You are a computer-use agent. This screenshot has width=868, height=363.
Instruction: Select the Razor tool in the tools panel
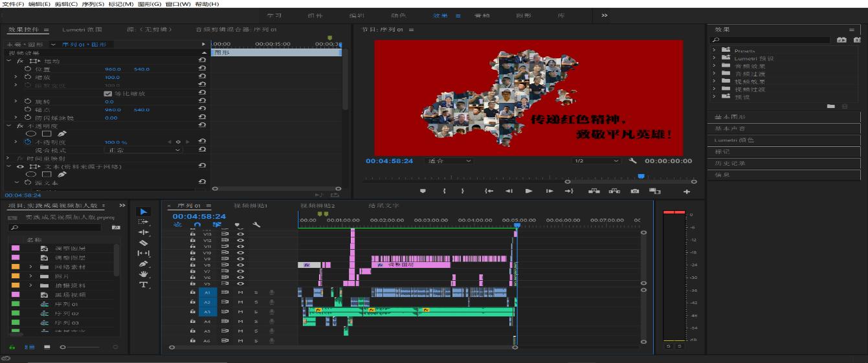(x=144, y=243)
